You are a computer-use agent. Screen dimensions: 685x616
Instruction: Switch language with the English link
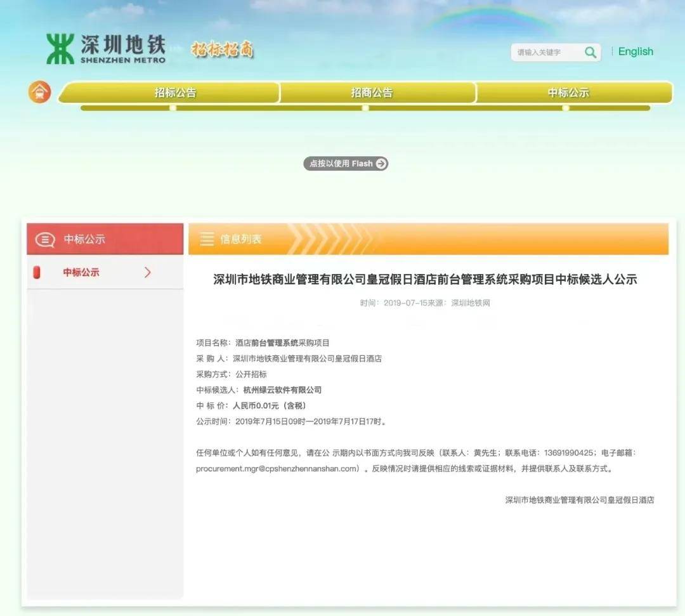[636, 52]
